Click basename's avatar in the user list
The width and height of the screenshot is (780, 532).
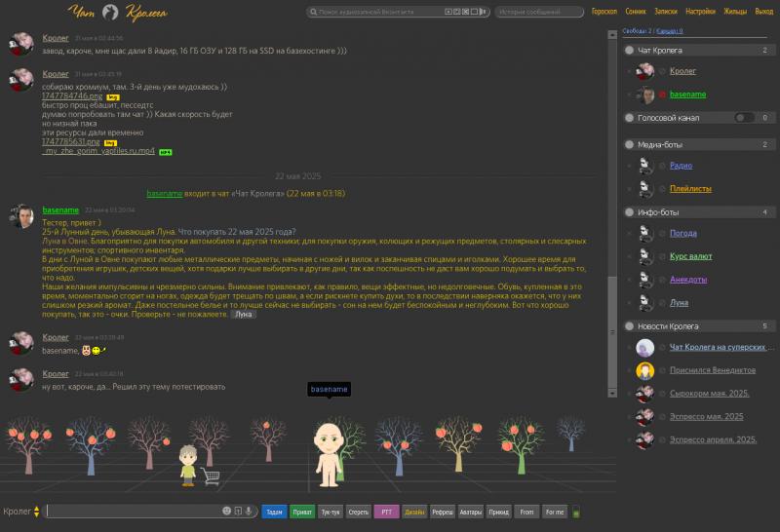645,95
